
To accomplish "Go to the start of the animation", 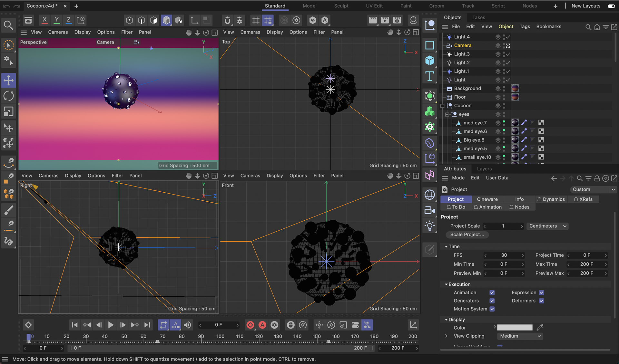I will coord(74,325).
